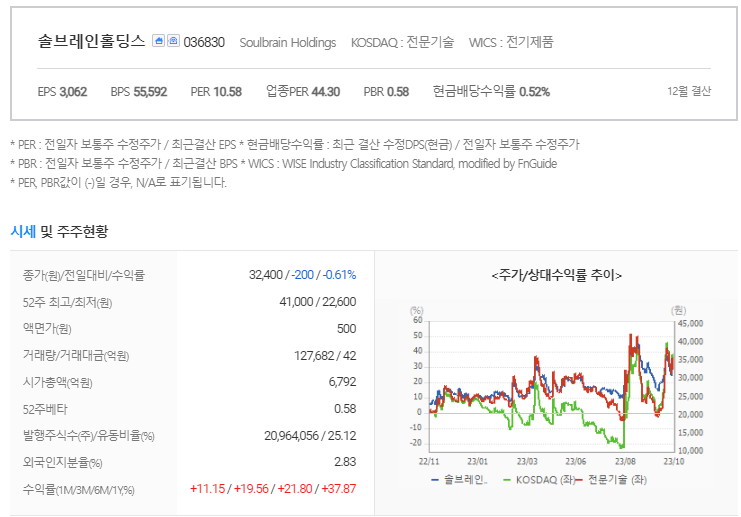The width and height of the screenshot is (741, 517).
Task: Click 현금배당수익률 0.52% value
Action: 491,91
